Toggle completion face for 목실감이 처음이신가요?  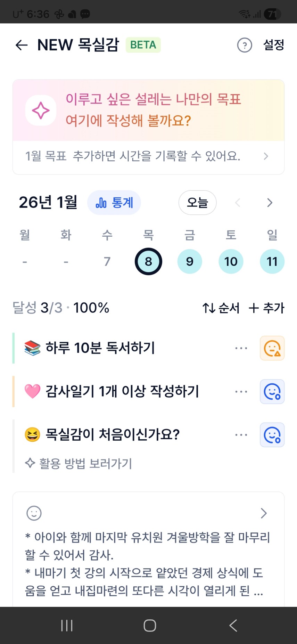coord(272,435)
